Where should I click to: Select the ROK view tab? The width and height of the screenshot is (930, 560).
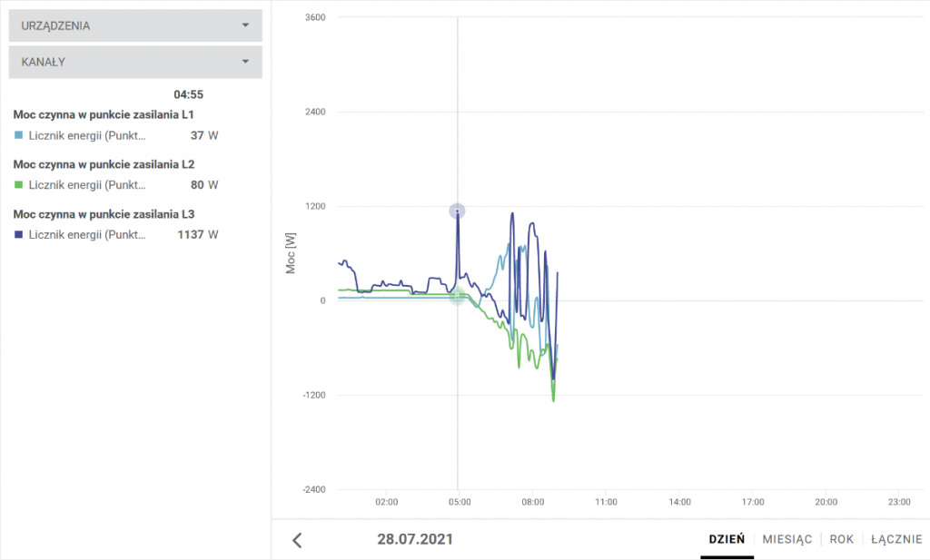(x=841, y=539)
